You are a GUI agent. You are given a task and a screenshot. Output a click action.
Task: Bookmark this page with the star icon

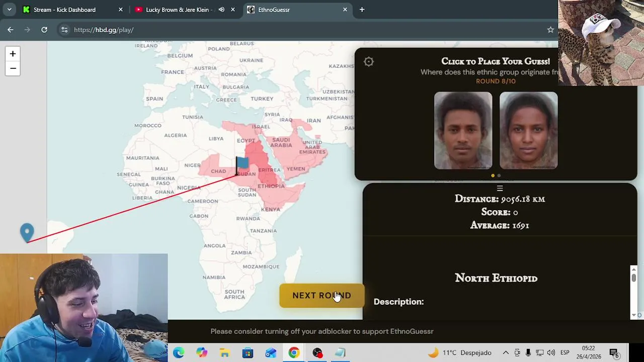click(550, 30)
